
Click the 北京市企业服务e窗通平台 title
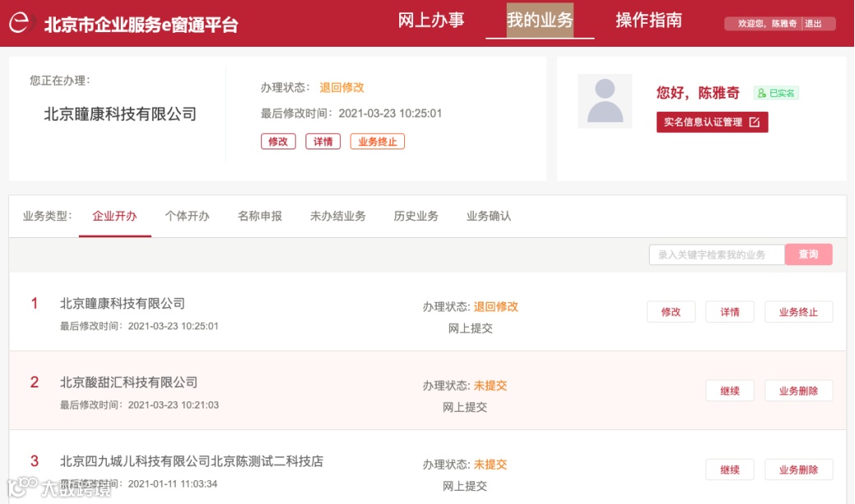(141, 25)
